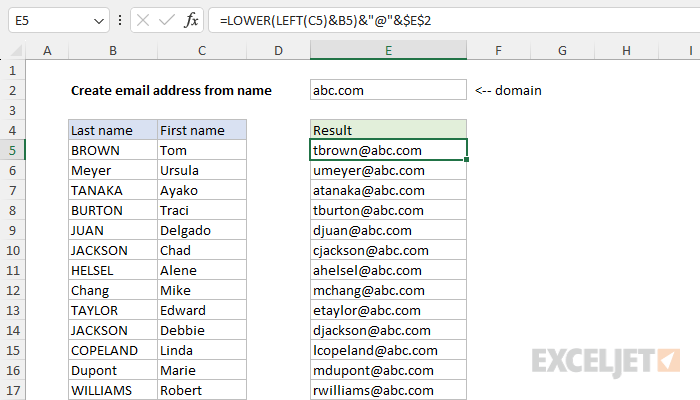Select cell with Chad
Screen dimensions: 700x400
pos(202,250)
